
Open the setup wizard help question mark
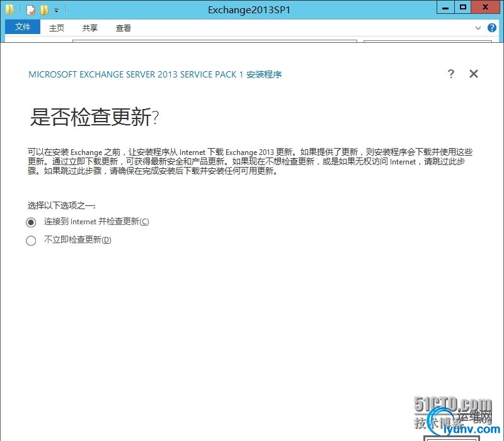pyautogui.click(x=451, y=74)
